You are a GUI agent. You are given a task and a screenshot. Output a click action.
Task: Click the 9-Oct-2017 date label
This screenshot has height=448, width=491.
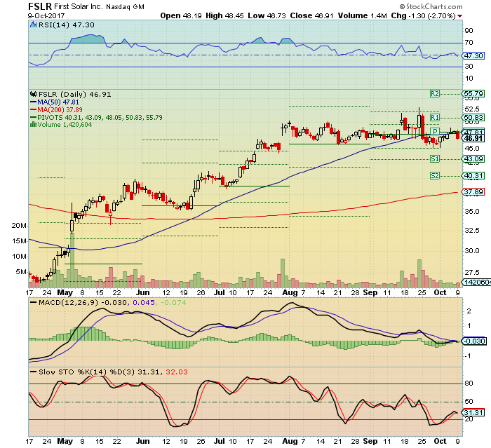(46, 15)
